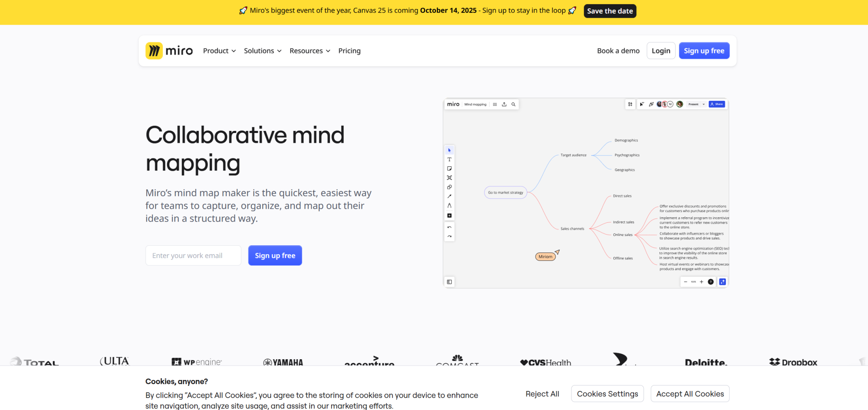Image resolution: width=868 pixels, height=410 pixels.
Task: Click the Miriam cursor name tag
Action: pyautogui.click(x=545, y=257)
